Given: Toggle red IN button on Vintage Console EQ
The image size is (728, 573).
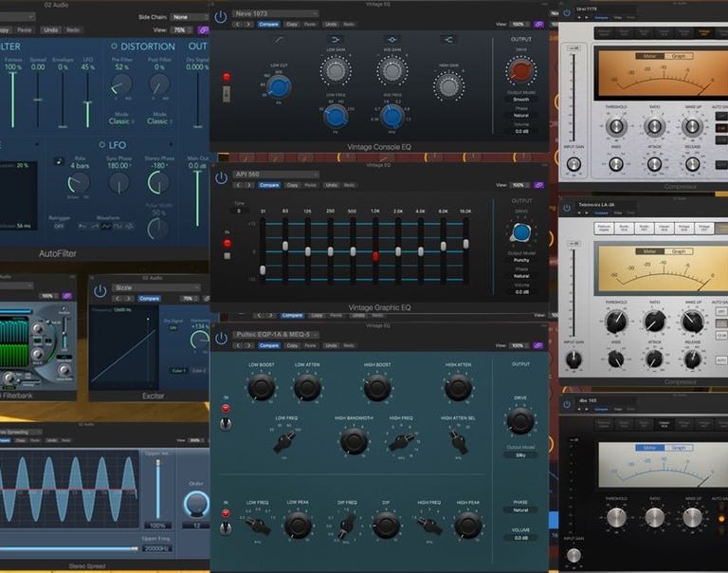Looking at the screenshot, I should (x=227, y=77).
